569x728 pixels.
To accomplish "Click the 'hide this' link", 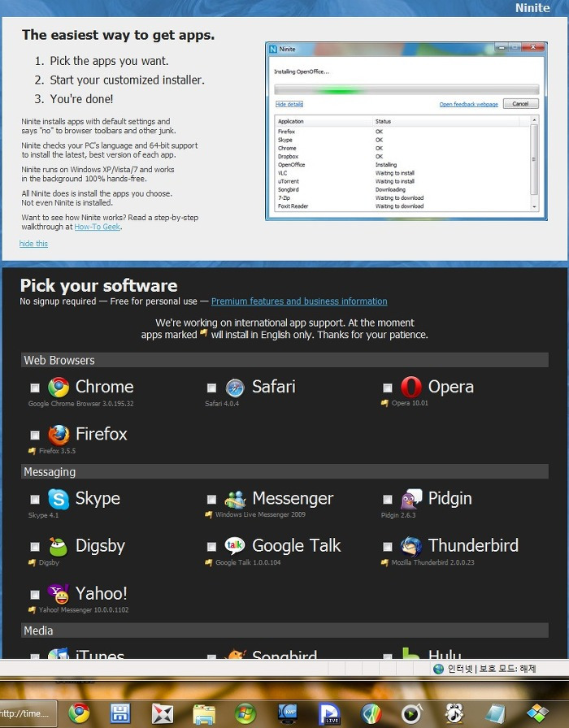I will point(33,243).
